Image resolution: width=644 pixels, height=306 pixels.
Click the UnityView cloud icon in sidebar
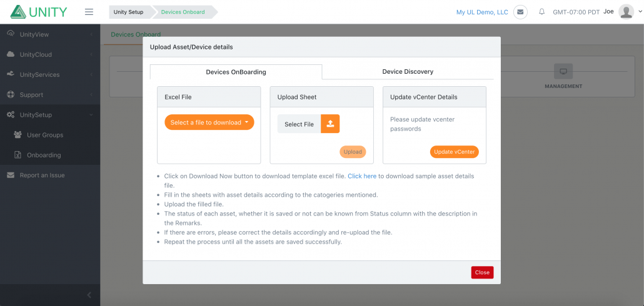tap(11, 34)
